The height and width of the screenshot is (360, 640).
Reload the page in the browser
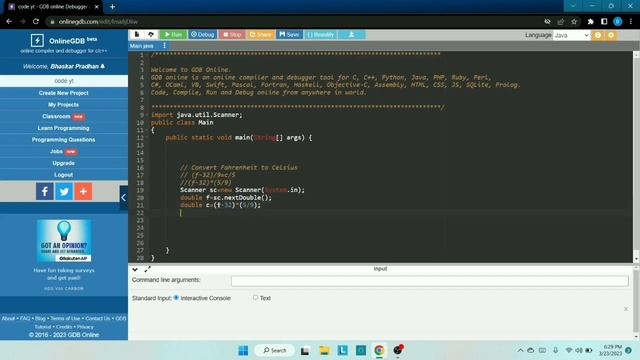pyautogui.click(x=36, y=21)
